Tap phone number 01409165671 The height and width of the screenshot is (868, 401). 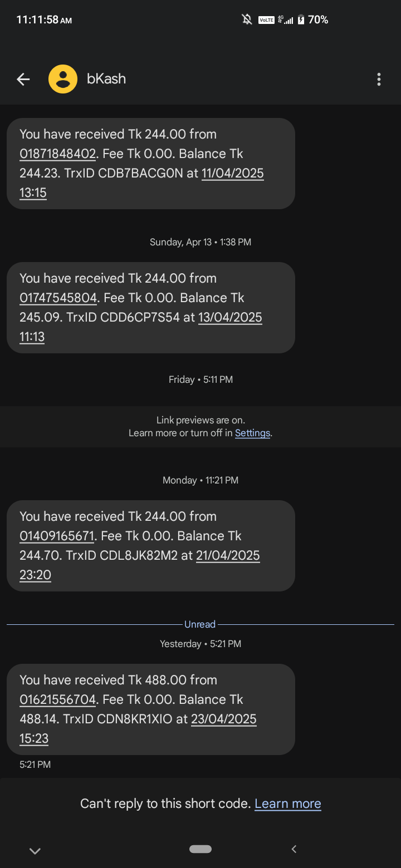tap(57, 536)
